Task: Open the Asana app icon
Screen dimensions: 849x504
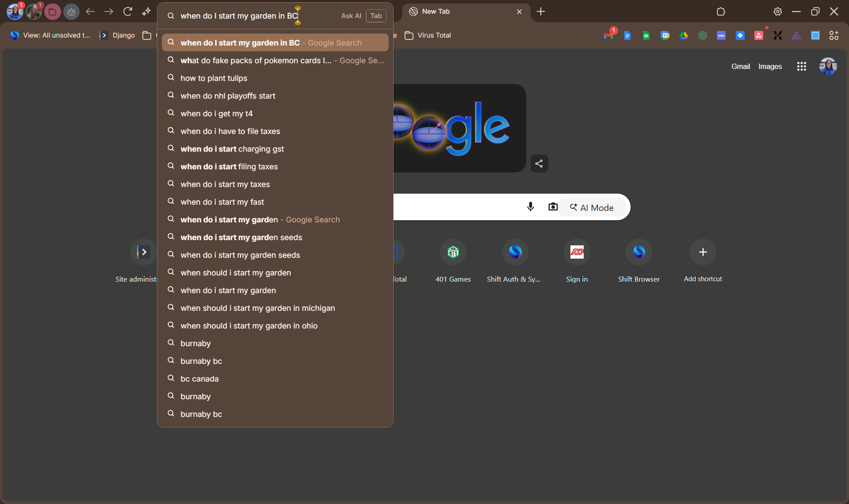Action: (759, 35)
